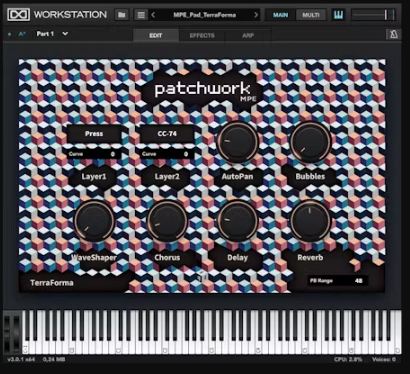Viewport: 410px width, 374px height.
Task: Switch to the ARP tab
Action: (248, 35)
